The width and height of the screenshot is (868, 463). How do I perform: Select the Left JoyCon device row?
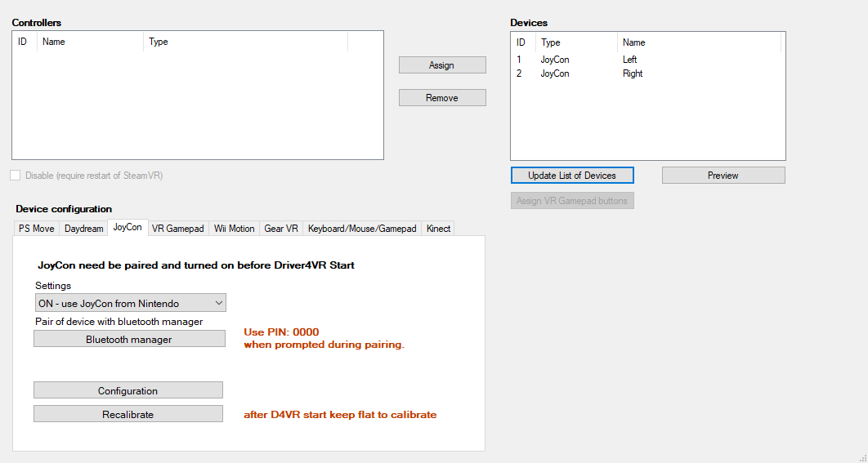point(629,60)
